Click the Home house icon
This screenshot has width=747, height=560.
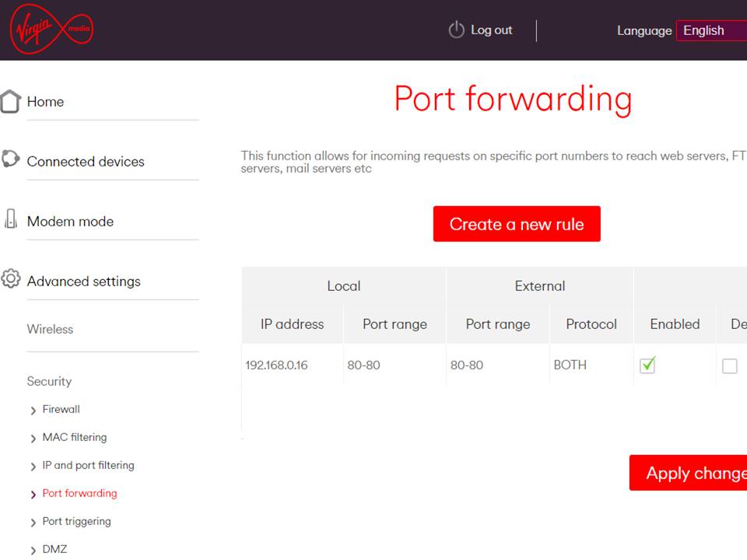tap(10, 101)
